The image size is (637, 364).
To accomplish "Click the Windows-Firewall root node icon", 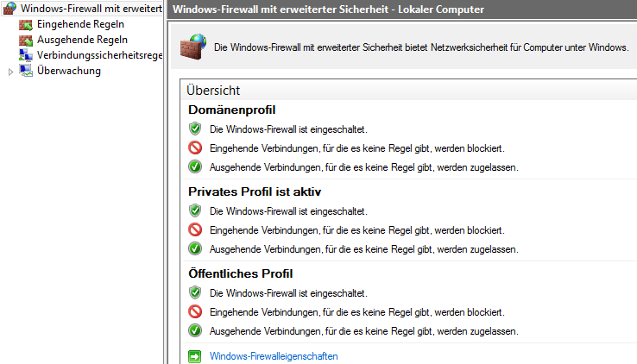I will [x=9, y=9].
